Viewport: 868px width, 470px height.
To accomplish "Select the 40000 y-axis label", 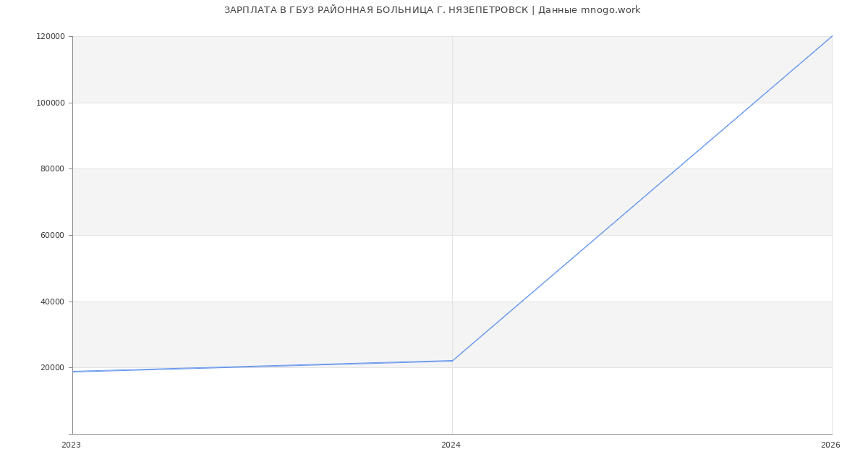I will tap(53, 302).
